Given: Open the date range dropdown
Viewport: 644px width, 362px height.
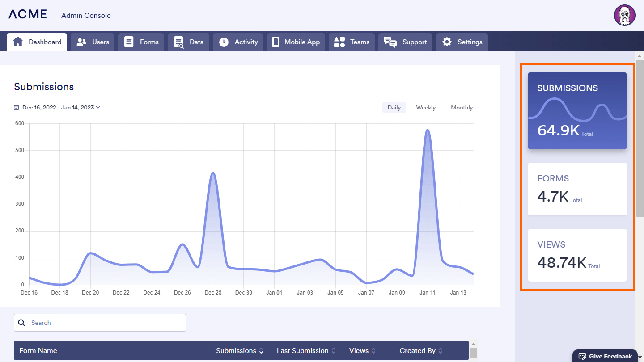Looking at the screenshot, I should coord(57,108).
